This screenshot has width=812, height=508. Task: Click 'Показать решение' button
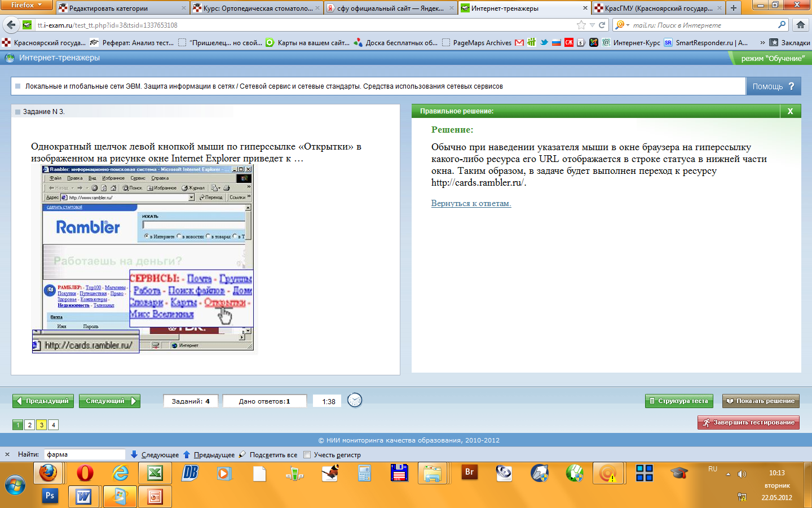(761, 401)
